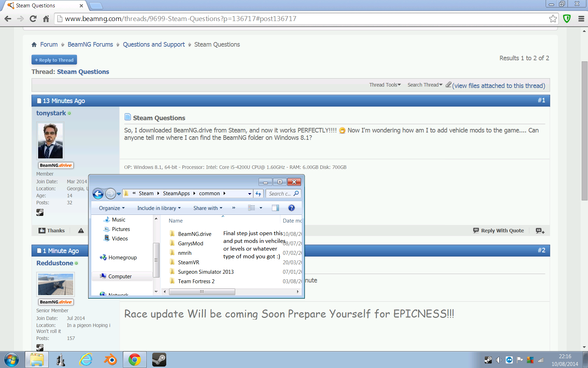Click the volume speaker tray icon
588x368 pixels.
pos(499,360)
